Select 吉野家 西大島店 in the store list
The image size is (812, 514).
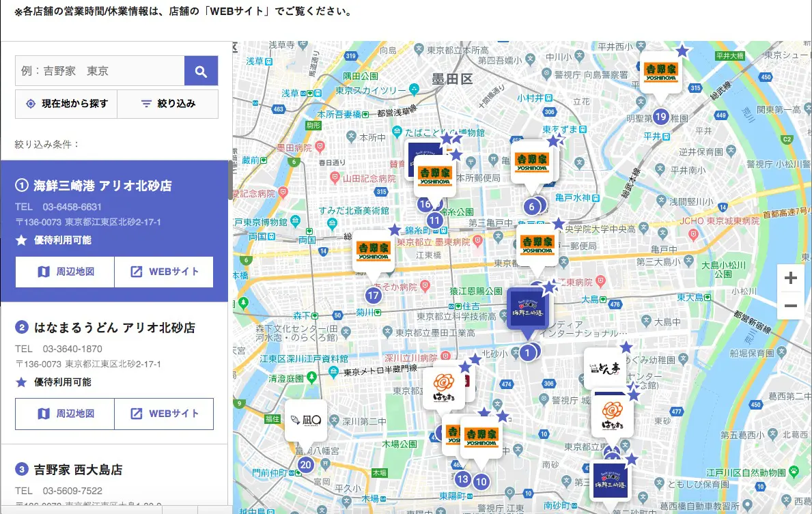tap(78, 470)
